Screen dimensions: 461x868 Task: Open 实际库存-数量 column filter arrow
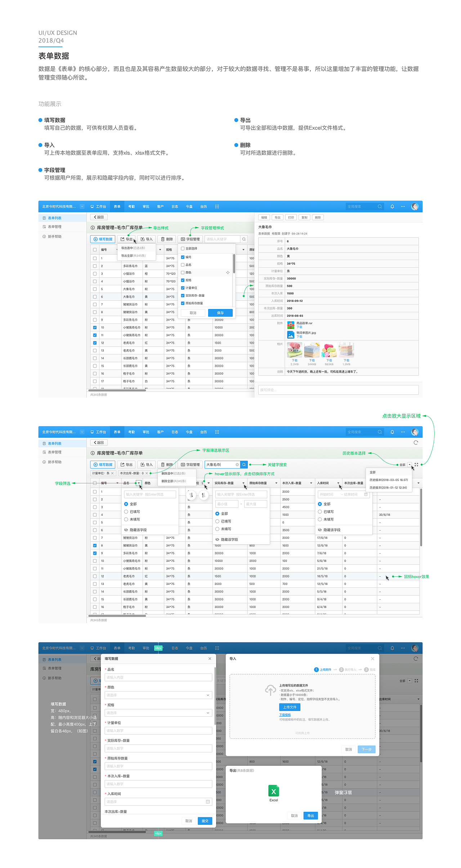point(243,483)
